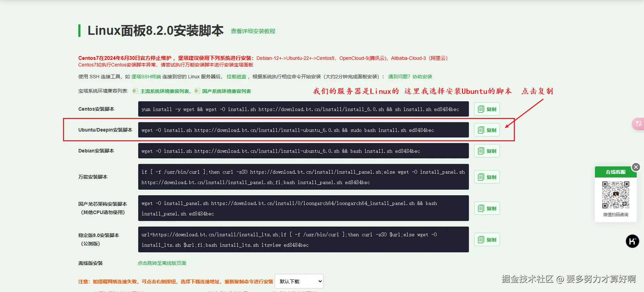
Task: Open 国产系统环境兼容列表 link
Action: coord(227,91)
